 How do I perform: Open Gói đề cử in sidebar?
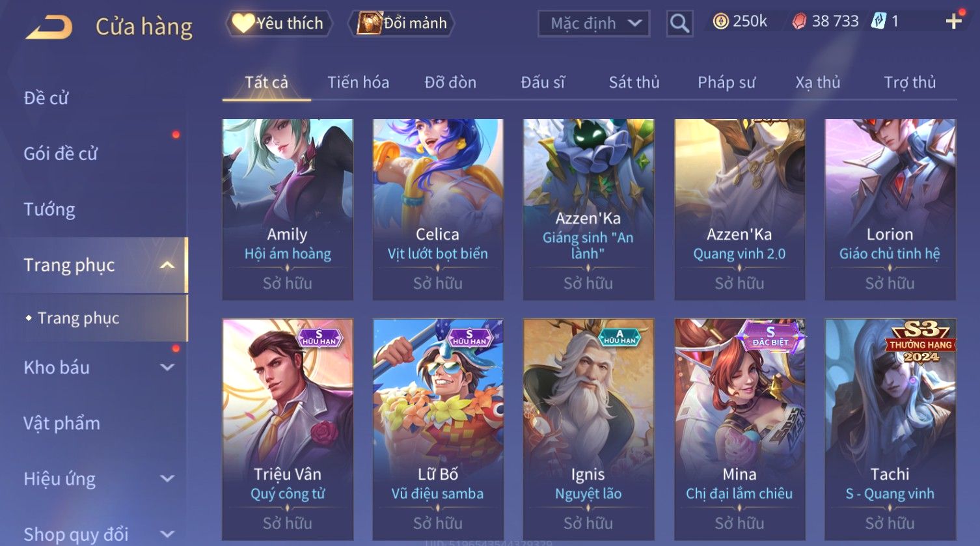click(61, 154)
